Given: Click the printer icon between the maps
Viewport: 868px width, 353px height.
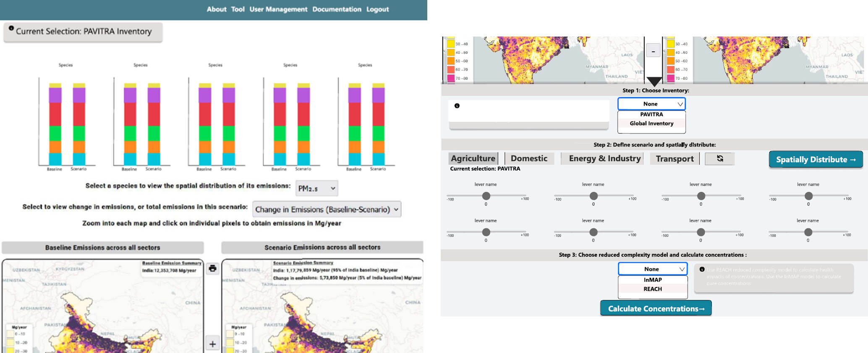Looking at the screenshot, I should tap(212, 269).
